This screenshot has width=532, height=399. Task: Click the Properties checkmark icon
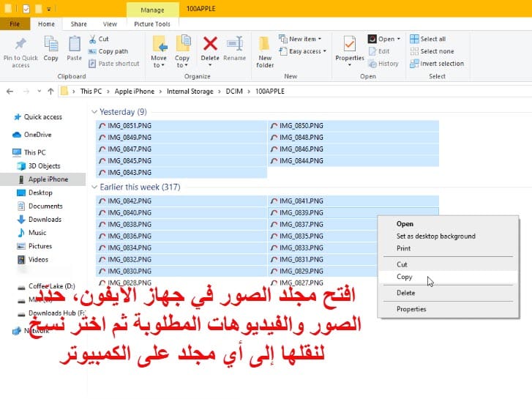pos(350,44)
